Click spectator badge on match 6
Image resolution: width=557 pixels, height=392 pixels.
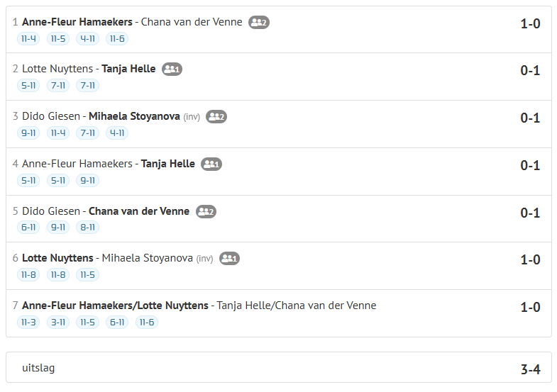pyautogui.click(x=229, y=259)
